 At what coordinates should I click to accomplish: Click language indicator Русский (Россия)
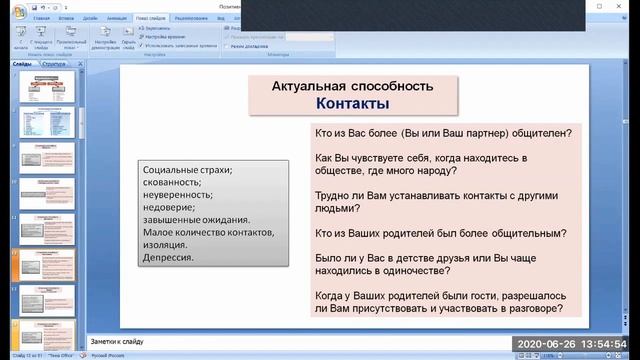pyautogui.click(x=108, y=356)
